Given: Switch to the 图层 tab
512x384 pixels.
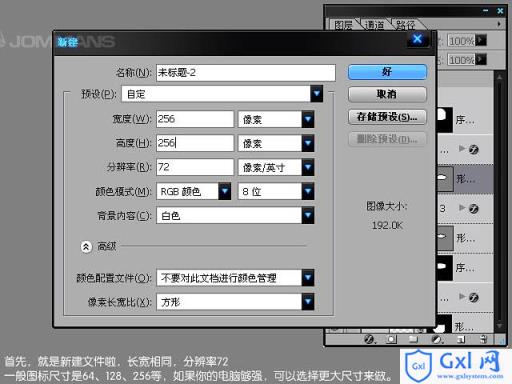Looking at the screenshot, I should coord(343,25).
